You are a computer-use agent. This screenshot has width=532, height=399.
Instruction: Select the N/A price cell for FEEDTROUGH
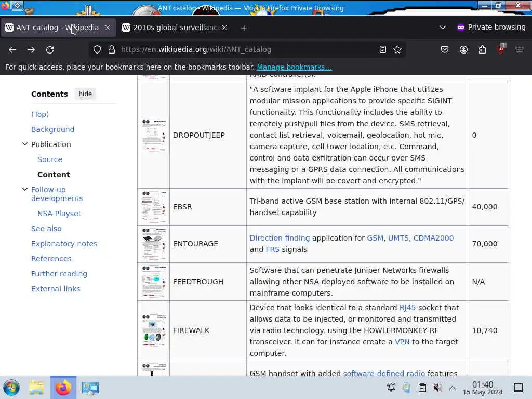[488, 282]
